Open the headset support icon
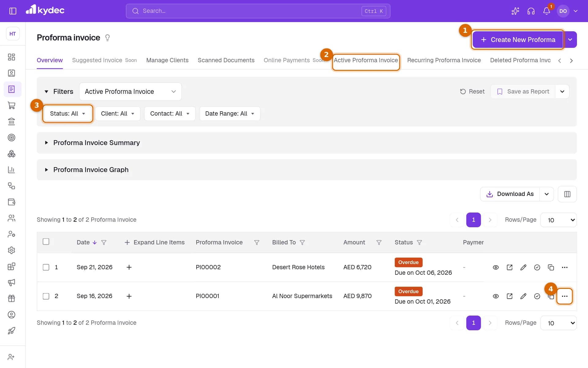 pyautogui.click(x=531, y=11)
